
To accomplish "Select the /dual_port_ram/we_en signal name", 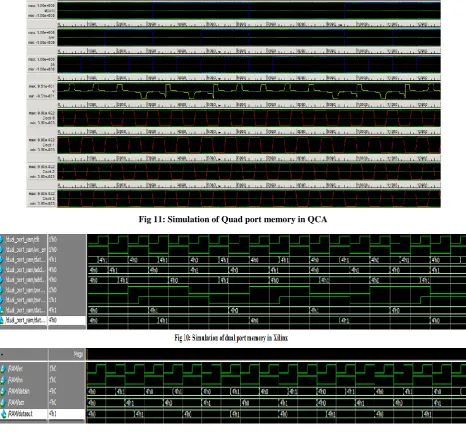I will 25,249.
